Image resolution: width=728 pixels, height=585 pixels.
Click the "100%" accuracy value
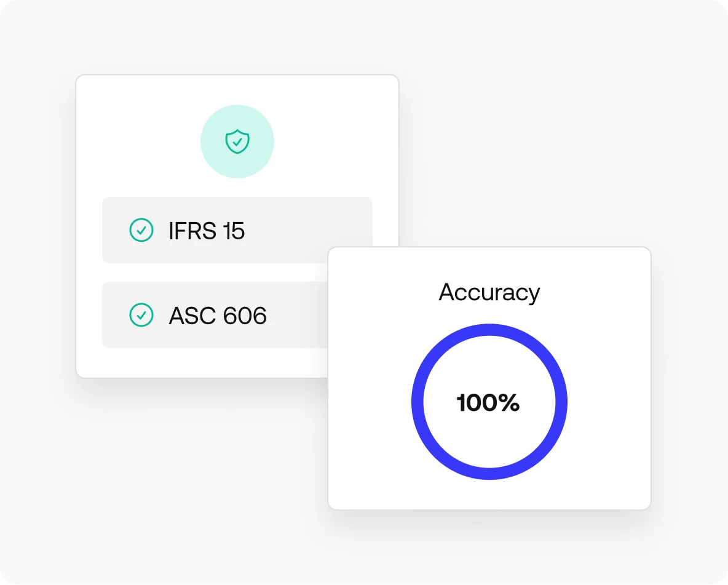coord(488,403)
